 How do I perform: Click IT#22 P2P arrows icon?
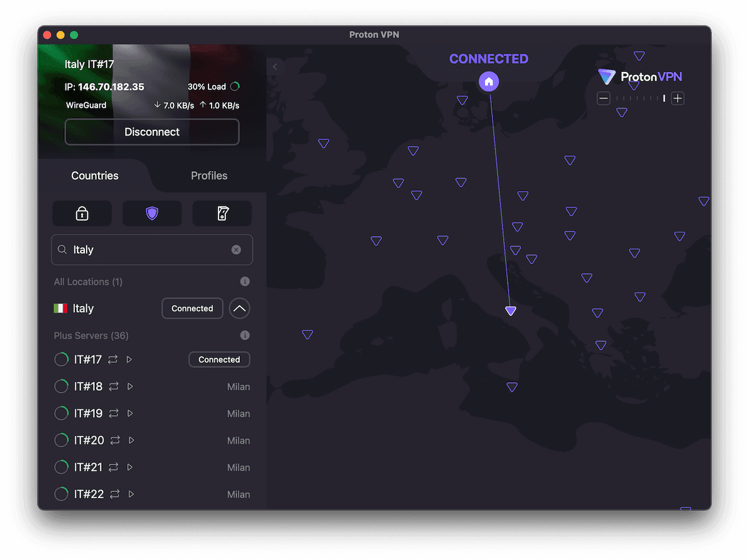pos(115,494)
